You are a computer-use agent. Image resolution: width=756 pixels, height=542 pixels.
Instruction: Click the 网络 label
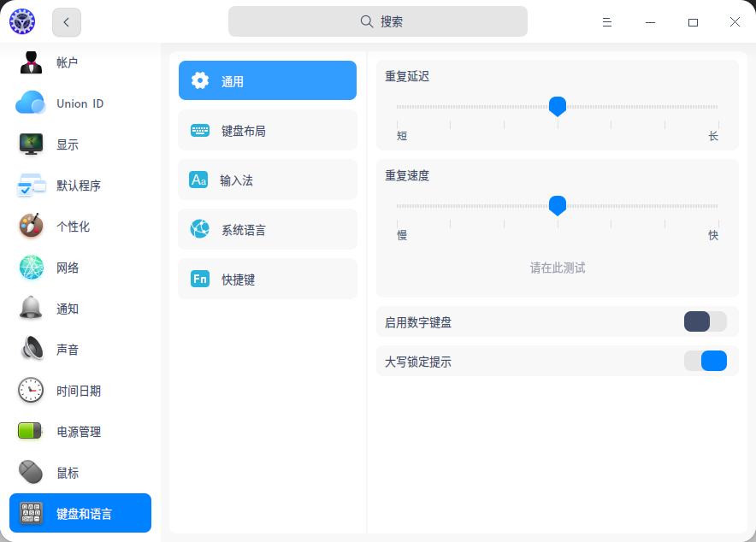[x=67, y=268]
